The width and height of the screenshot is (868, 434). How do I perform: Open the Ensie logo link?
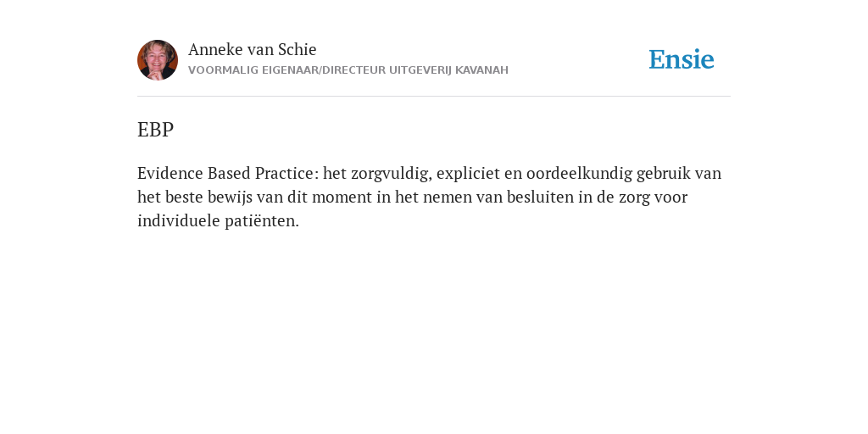[682, 59]
